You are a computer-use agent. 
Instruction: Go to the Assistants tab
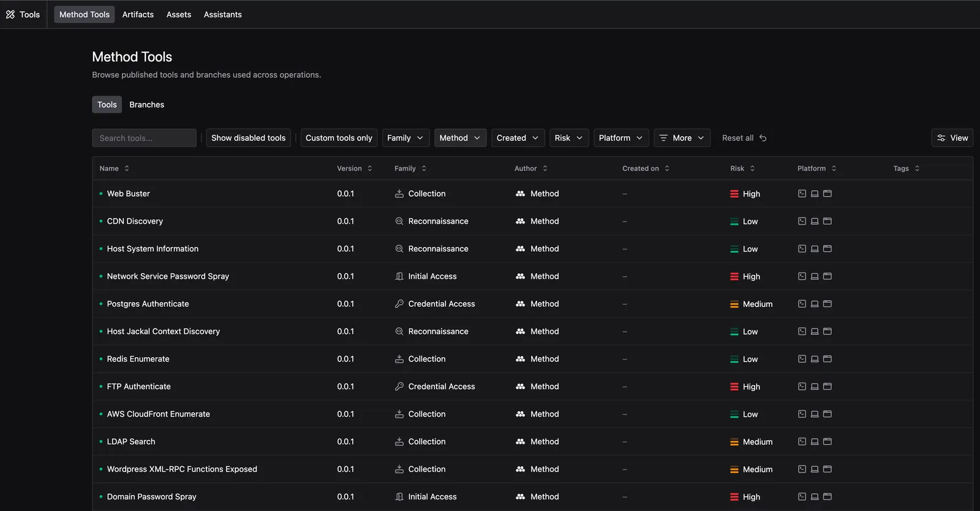click(223, 15)
